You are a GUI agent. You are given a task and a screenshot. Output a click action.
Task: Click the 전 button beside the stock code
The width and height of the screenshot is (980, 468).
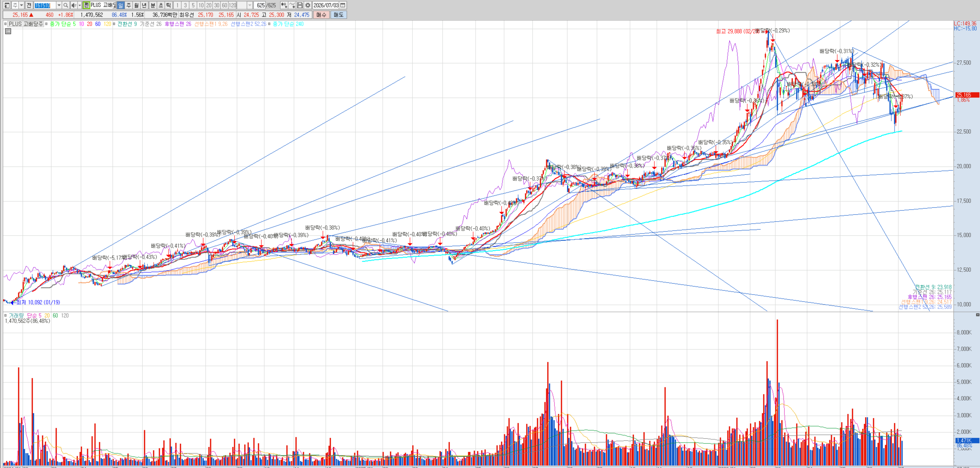[x=29, y=5]
